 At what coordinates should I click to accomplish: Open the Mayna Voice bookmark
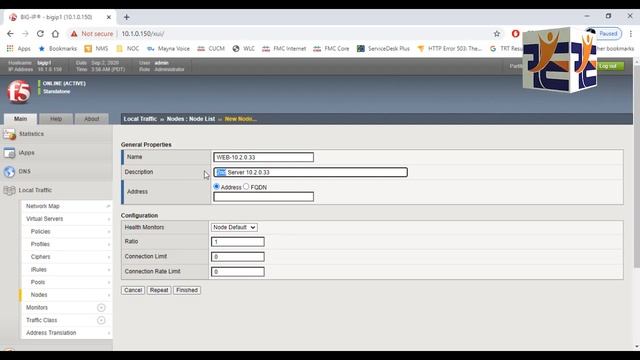tap(168, 49)
